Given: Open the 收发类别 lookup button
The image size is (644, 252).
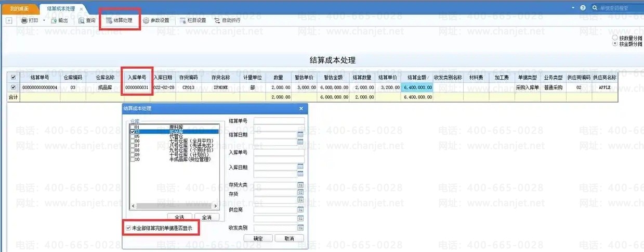Looking at the screenshot, I should pyautogui.click(x=300, y=228).
